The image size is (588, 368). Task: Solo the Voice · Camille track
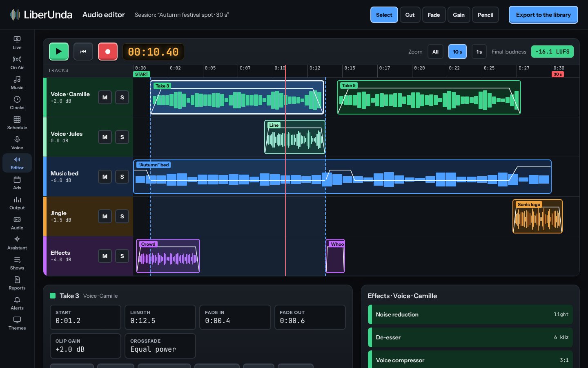122,97
